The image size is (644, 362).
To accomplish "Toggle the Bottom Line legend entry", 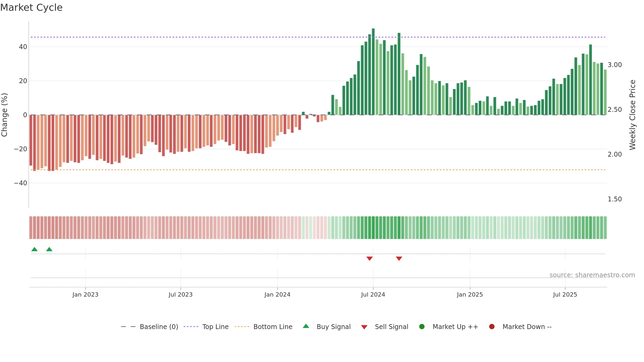I will 264,327.
